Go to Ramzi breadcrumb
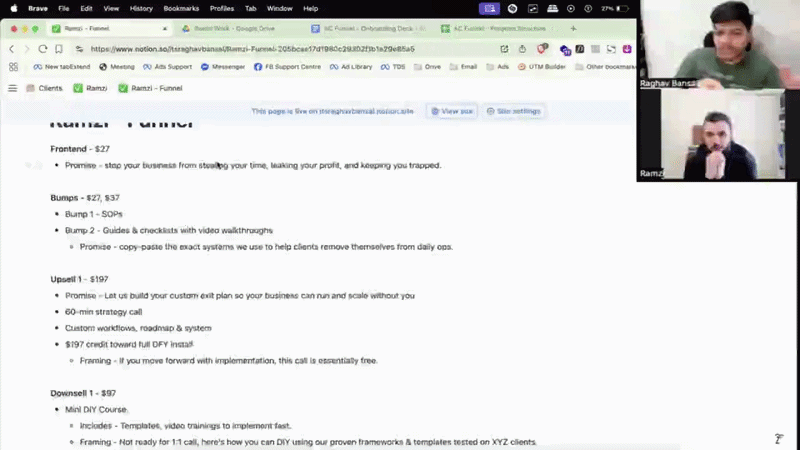Viewport: 800px width, 450px height. pos(90,88)
